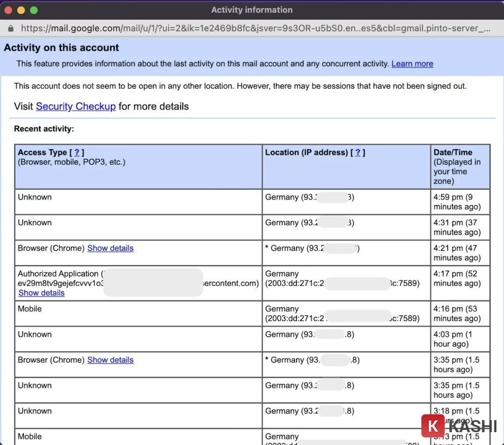Click the Activity on this account heading
This screenshot has height=445, width=504.
pos(61,48)
